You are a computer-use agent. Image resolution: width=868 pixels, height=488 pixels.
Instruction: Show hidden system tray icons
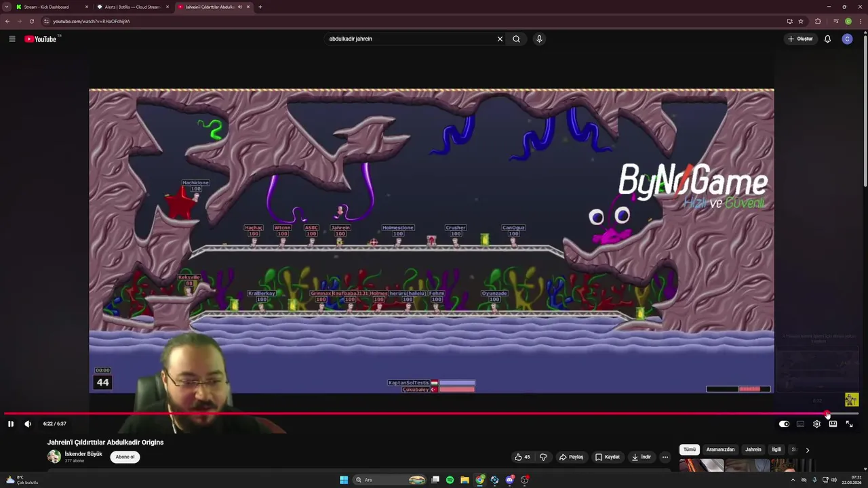793,480
